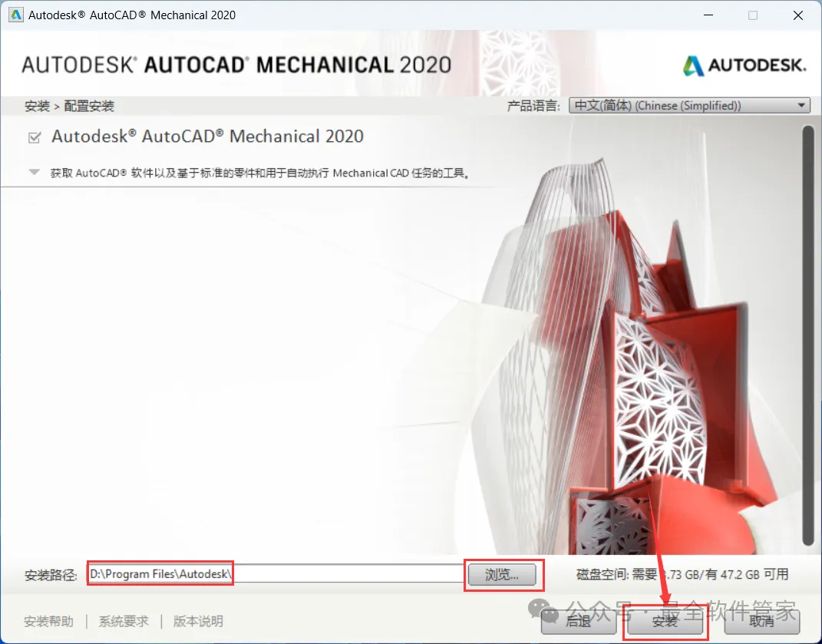Open the 系统要求 system requirements link
The height and width of the screenshot is (644, 822).
pos(124,622)
